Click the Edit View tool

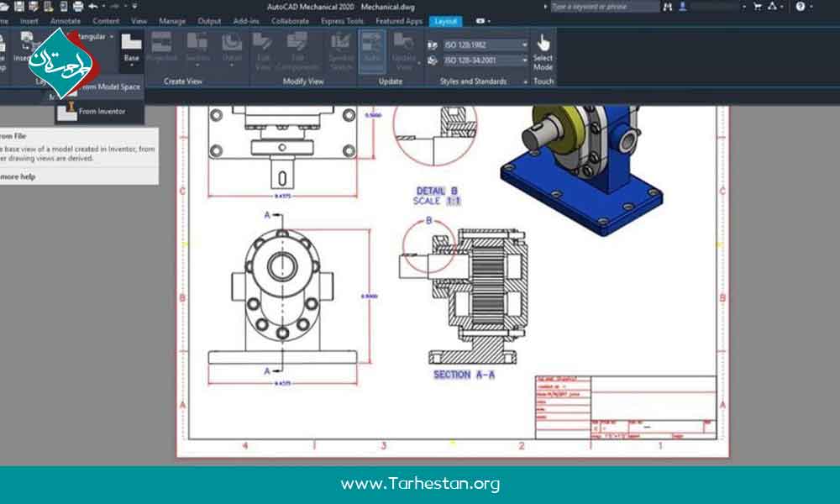pyautogui.click(x=262, y=51)
